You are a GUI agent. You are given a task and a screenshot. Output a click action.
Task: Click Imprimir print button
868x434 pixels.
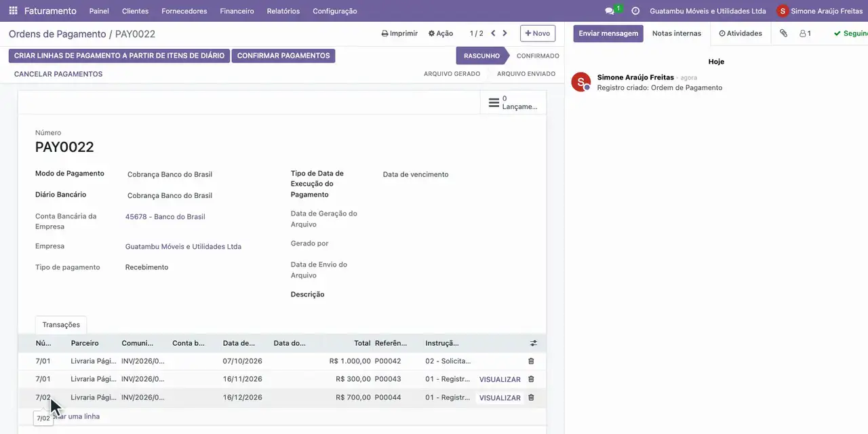(399, 33)
